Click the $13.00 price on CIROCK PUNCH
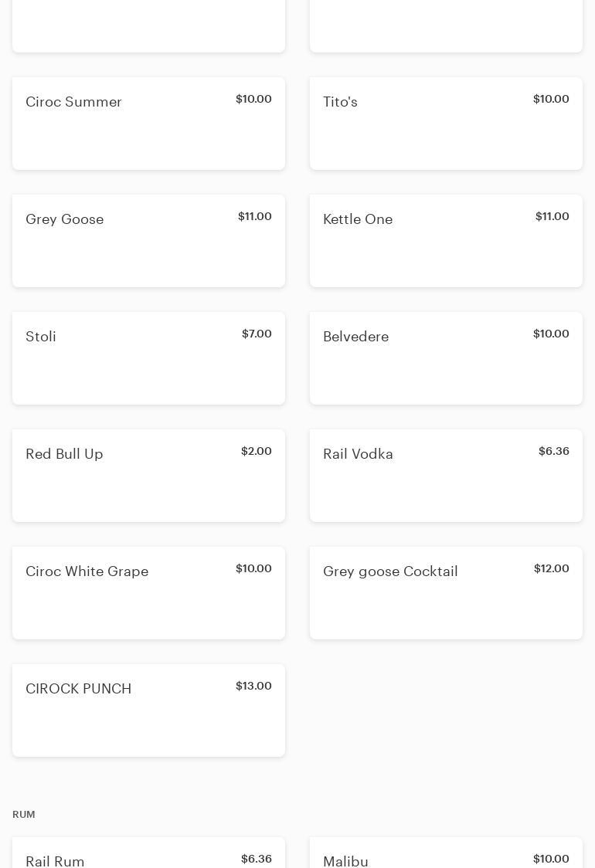Screen dimensions: 595x868 tap(253, 686)
